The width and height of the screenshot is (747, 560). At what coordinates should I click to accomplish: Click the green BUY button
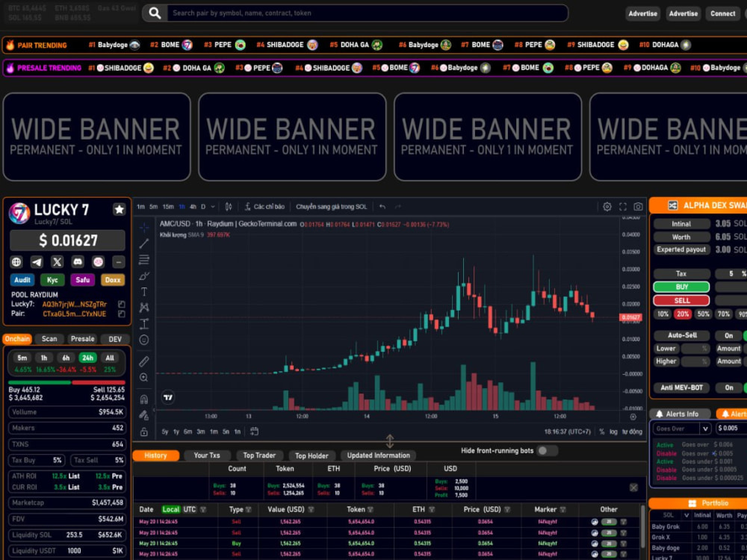(681, 287)
